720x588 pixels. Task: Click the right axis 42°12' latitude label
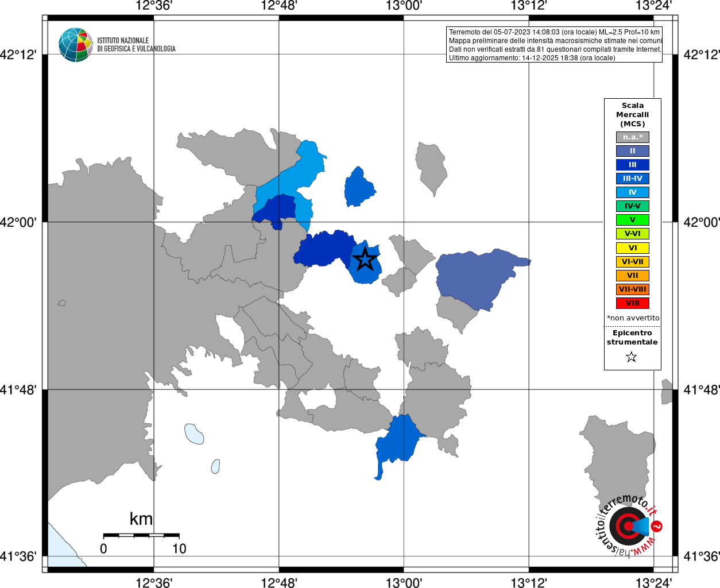tap(702, 55)
